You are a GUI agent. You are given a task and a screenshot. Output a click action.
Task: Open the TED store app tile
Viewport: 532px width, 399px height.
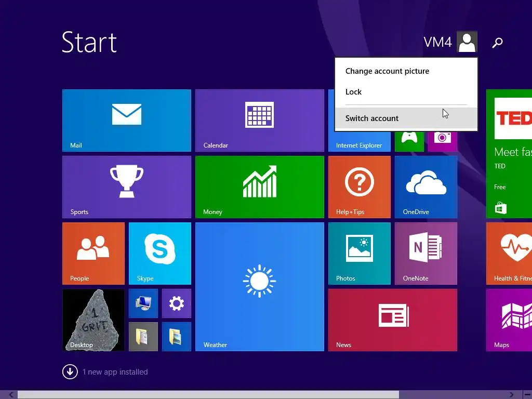509,154
